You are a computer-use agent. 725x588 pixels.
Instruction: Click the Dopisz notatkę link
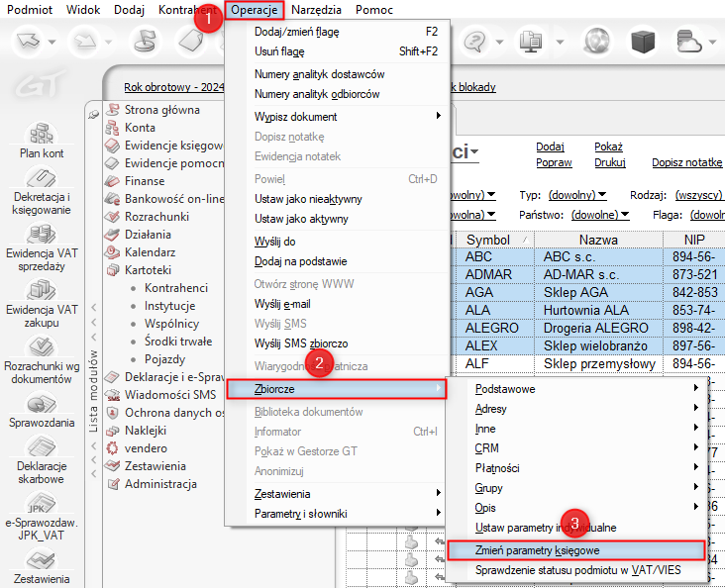point(687,162)
